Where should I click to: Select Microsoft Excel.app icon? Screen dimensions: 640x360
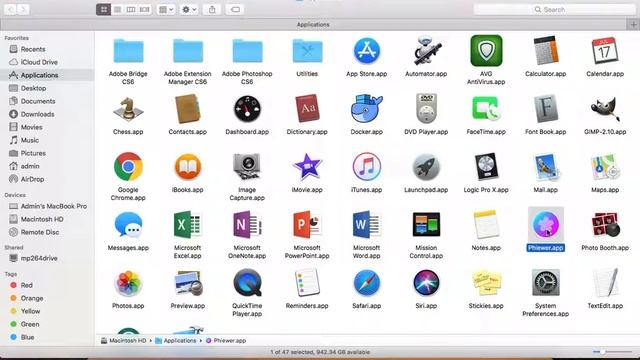[187, 224]
